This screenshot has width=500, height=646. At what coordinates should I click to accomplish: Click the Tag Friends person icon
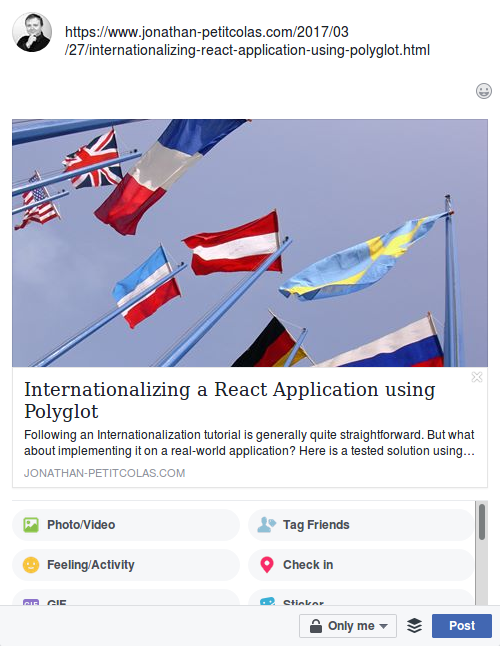pyautogui.click(x=266, y=525)
